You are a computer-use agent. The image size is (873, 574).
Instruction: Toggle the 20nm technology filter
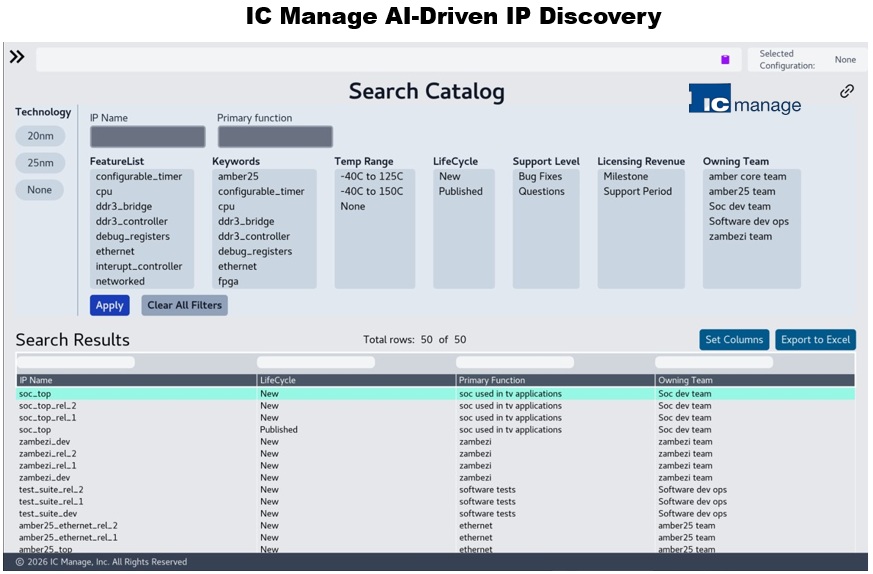click(x=40, y=136)
